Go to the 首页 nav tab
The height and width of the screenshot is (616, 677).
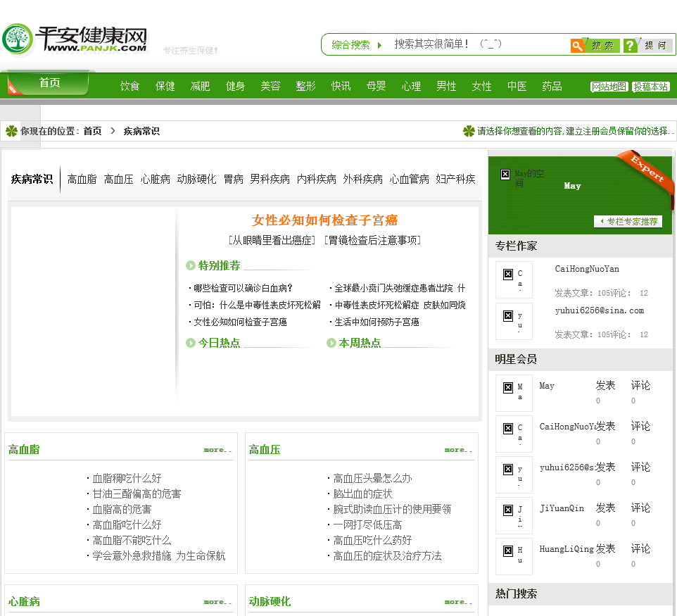49,83
